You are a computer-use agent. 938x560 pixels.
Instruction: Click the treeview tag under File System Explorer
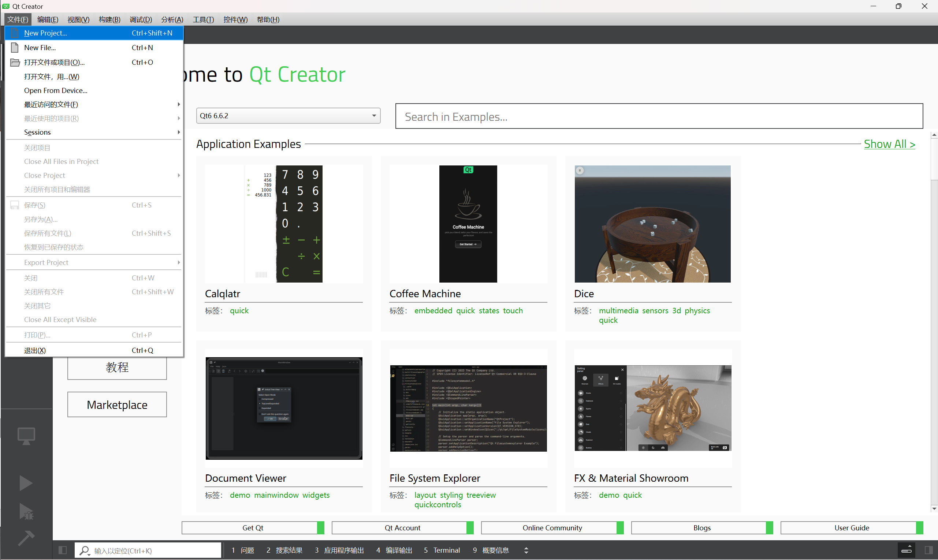click(x=481, y=495)
